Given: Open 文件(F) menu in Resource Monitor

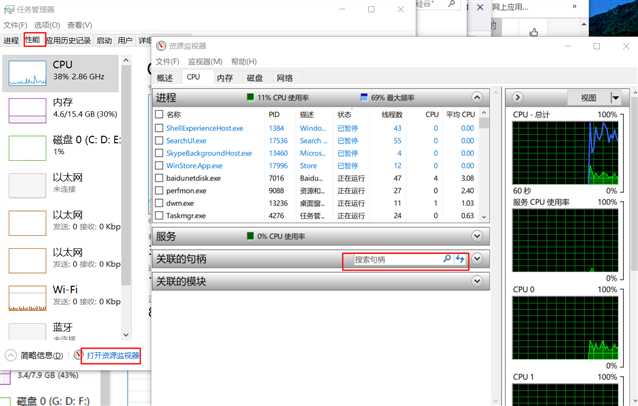Looking at the screenshot, I should click(x=167, y=61).
